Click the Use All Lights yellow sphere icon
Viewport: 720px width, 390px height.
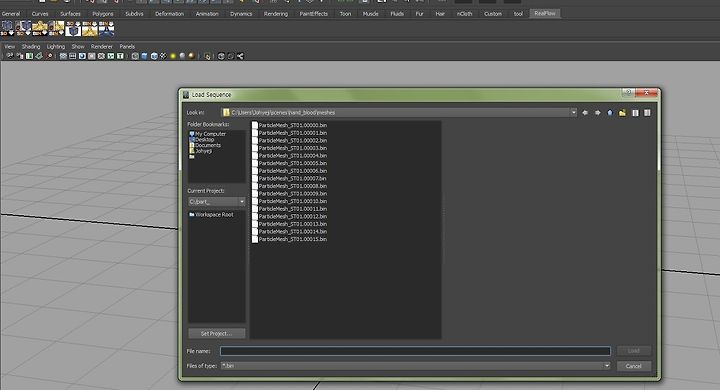click(173, 56)
